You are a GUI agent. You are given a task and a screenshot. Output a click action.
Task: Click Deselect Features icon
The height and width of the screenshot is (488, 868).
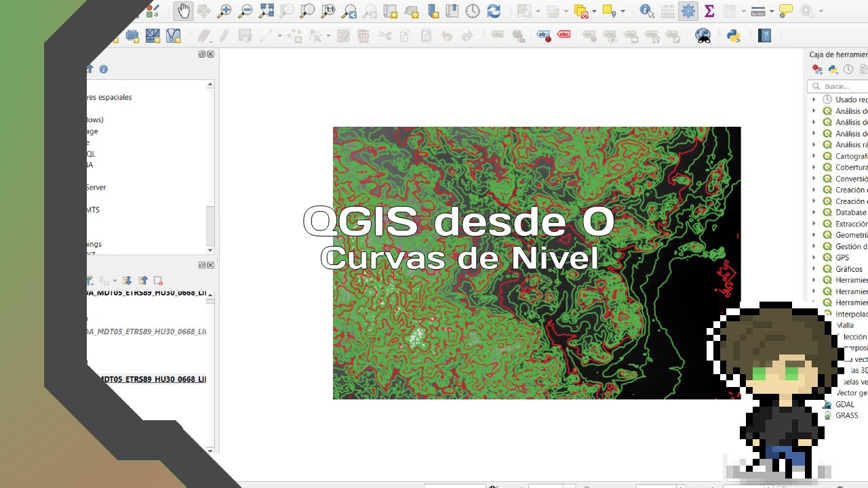[x=580, y=11]
